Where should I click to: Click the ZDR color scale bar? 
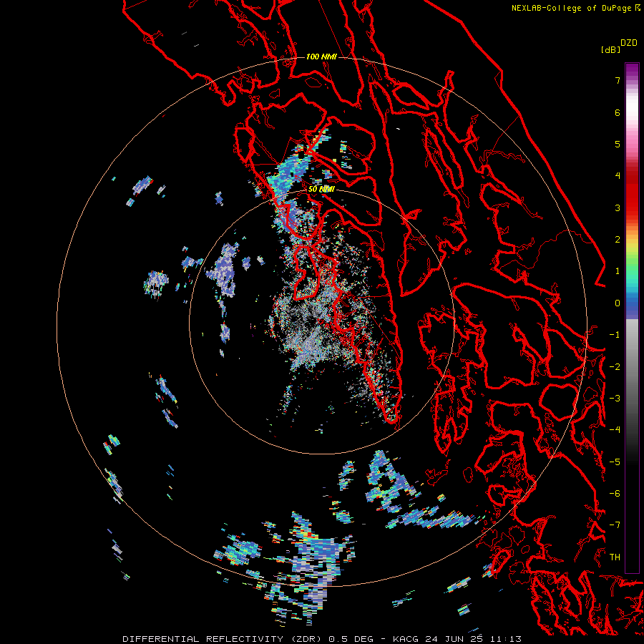tap(632, 318)
